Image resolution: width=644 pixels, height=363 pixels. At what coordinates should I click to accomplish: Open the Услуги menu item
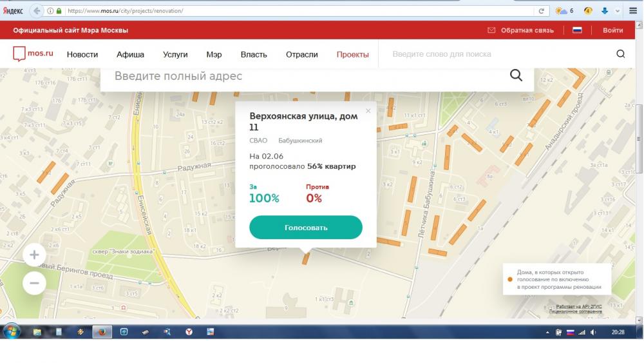pyautogui.click(x=175, y=55)
